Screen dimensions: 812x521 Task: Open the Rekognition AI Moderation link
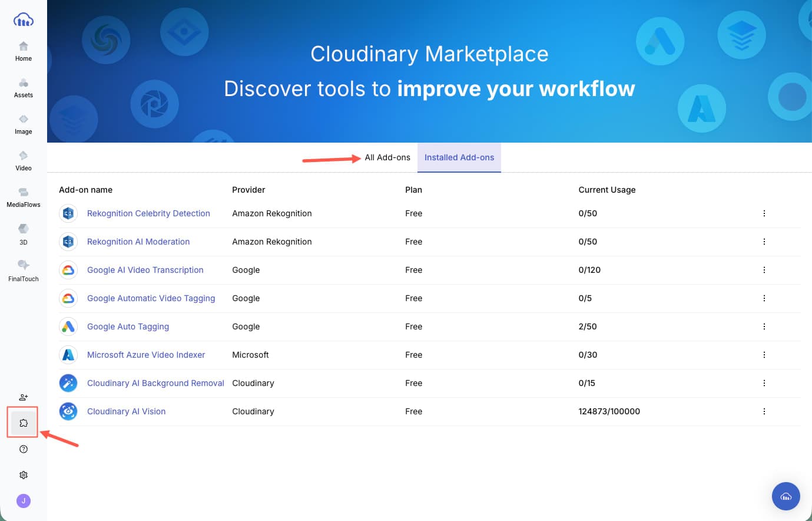pos(138,242)
